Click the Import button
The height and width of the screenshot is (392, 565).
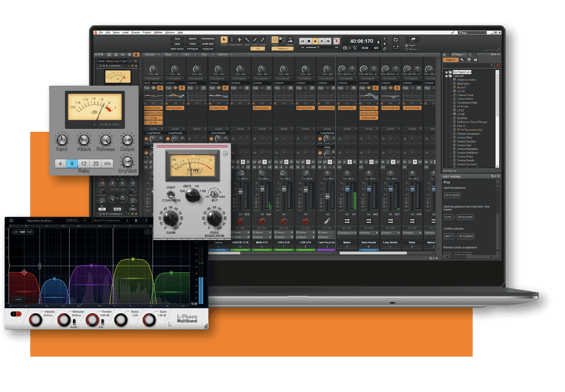click(x=193, y=39)
